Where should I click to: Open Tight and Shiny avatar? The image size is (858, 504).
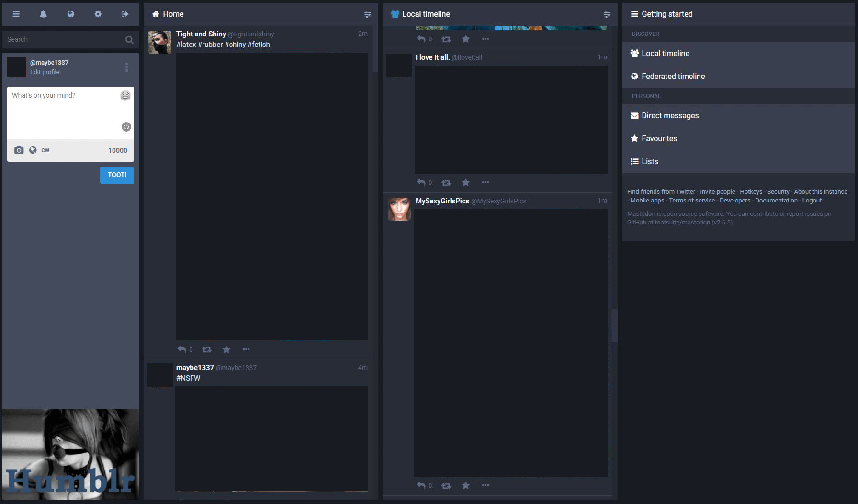coord(160,42)
